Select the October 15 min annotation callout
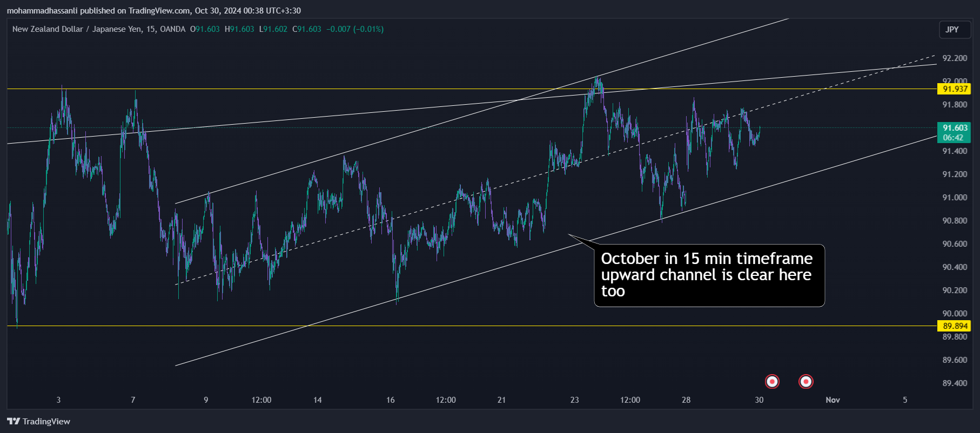The width and height of the screenshot is (980, 433). [x=709, y=275]
